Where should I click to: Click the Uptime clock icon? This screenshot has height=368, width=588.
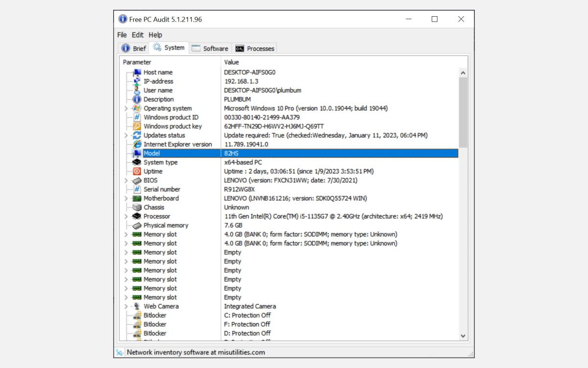point(138,171)
